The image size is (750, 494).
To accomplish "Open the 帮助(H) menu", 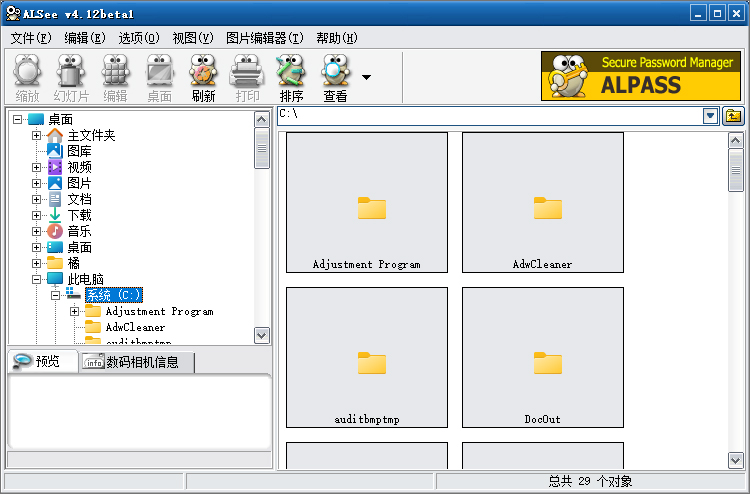I will point(337,38).
